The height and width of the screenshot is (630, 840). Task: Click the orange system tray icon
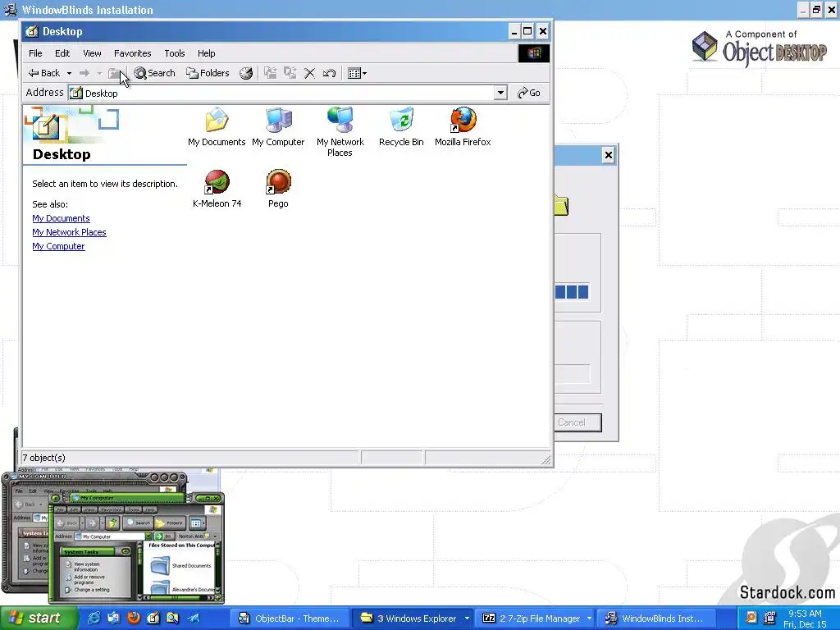coord(751,618)
